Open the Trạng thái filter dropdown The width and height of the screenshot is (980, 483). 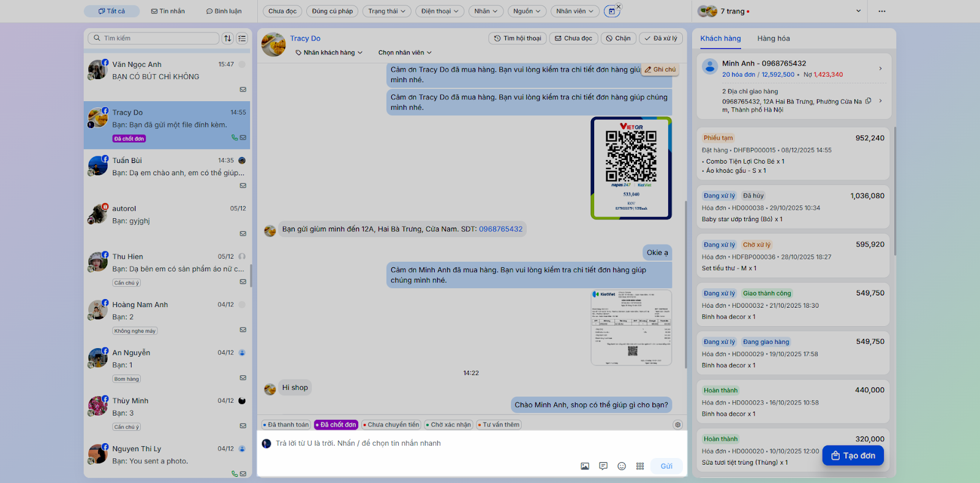tap(386, 11)
